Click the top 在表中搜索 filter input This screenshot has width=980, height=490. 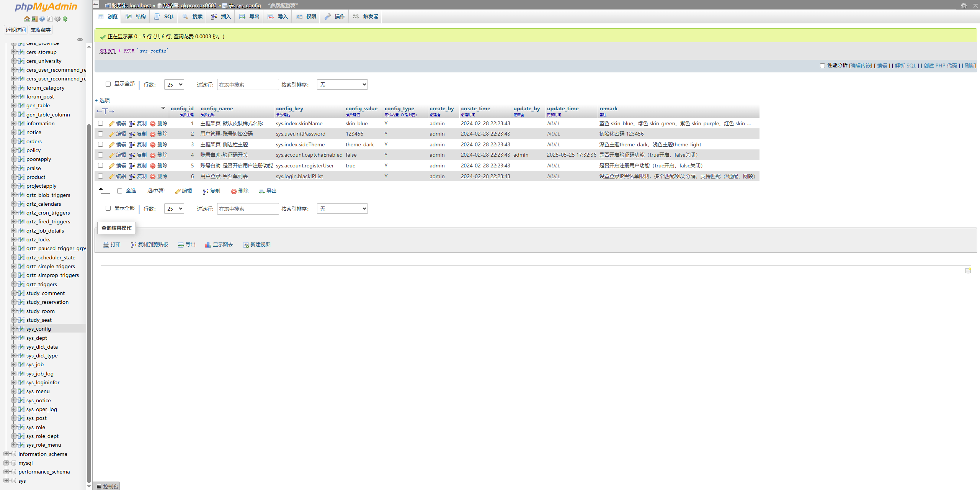(x=248, y=84)
